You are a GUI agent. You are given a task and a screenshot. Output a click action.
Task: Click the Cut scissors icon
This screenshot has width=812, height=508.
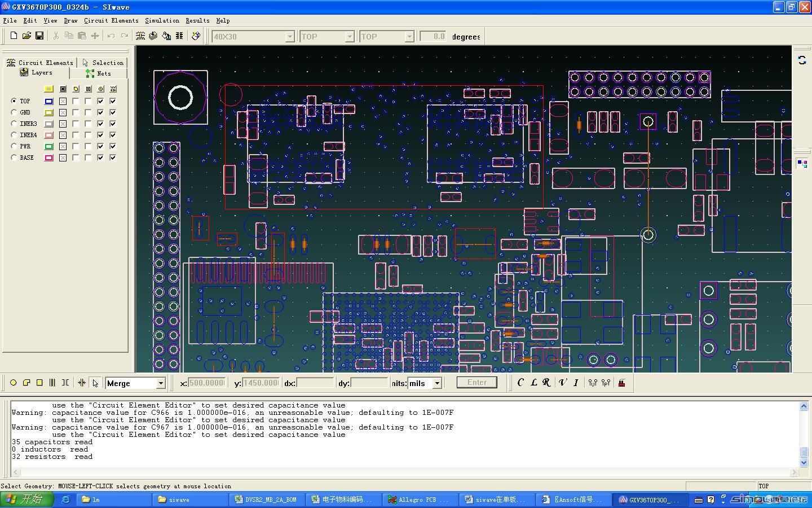[x=56, y=36]
